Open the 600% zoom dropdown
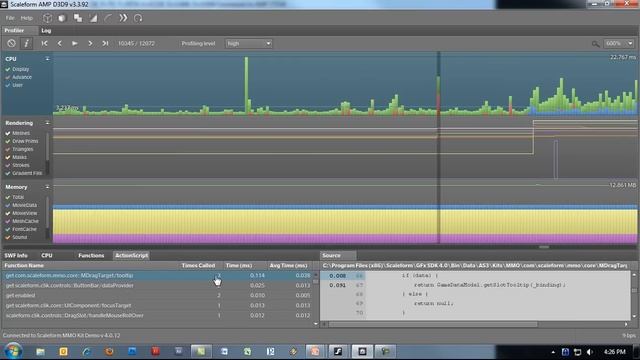Viewport: 640px width, 360px height. click(x=619, y=43)
